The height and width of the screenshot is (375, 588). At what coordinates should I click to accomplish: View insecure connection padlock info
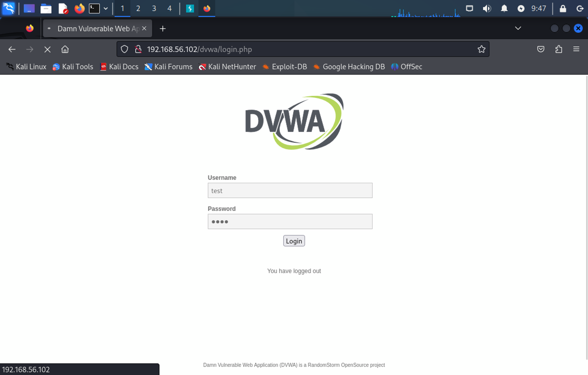click(x=138, y=49)
